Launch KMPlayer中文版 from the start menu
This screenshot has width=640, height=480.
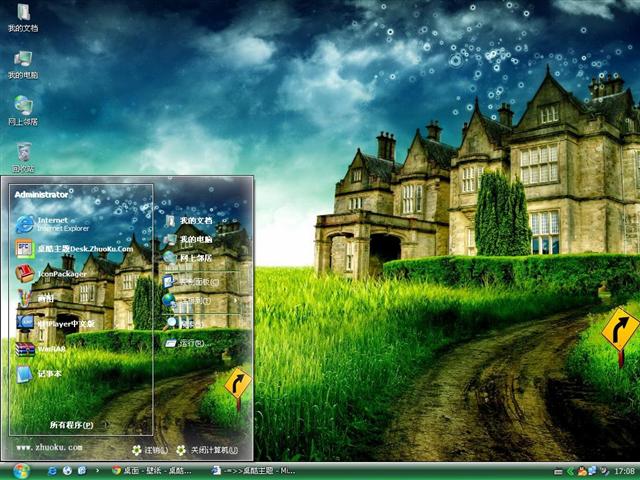pos(56,324)
